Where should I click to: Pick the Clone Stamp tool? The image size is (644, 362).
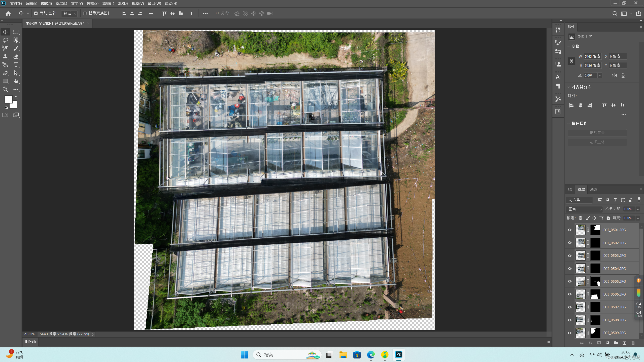(5, 56)
